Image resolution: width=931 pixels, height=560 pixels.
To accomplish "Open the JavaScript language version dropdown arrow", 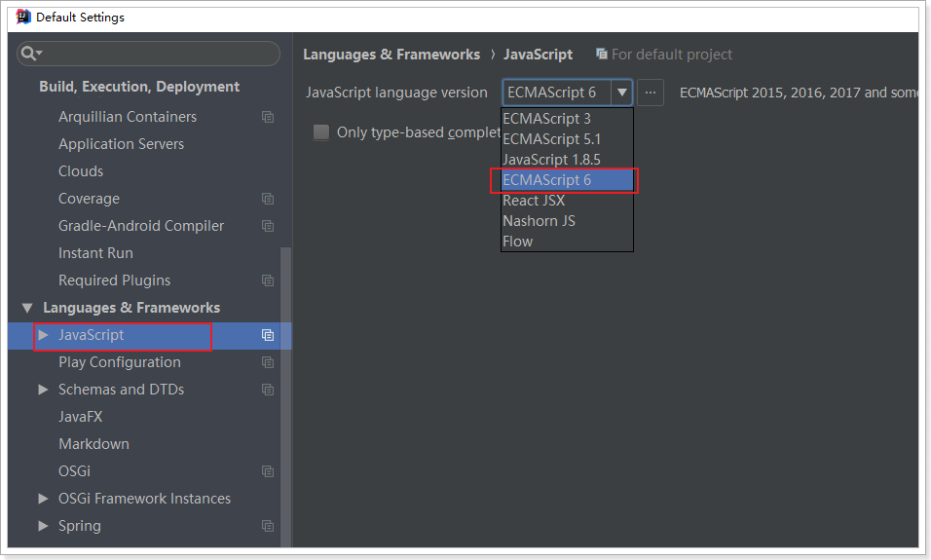I will (x=621, y=93).
